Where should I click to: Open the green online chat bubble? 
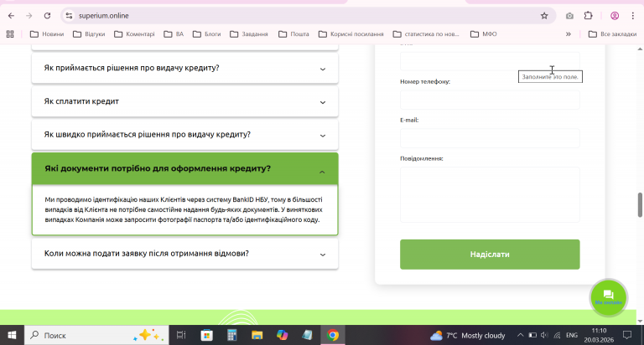pyautogui.click(x=608, y=297)
